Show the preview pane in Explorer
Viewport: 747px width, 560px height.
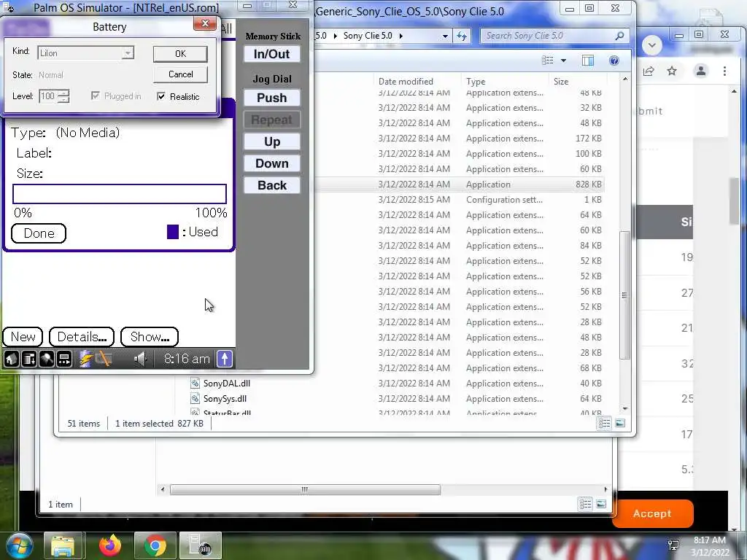(x=588, y=60)
